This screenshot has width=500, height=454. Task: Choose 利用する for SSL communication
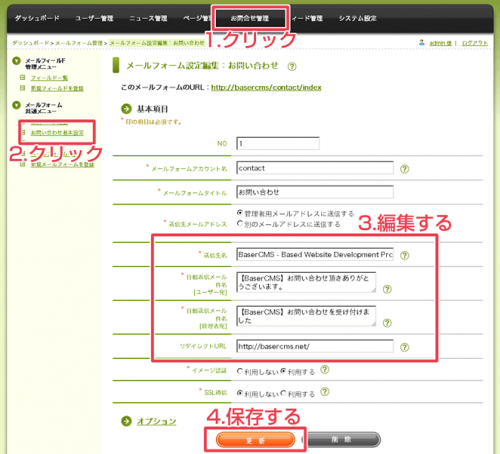(x=283, y=393)
